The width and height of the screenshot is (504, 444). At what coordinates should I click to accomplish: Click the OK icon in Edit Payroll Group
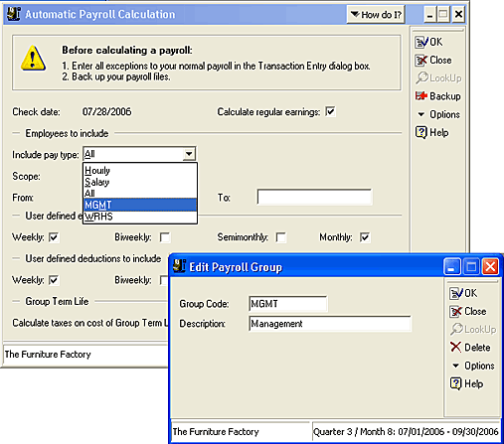456,293
